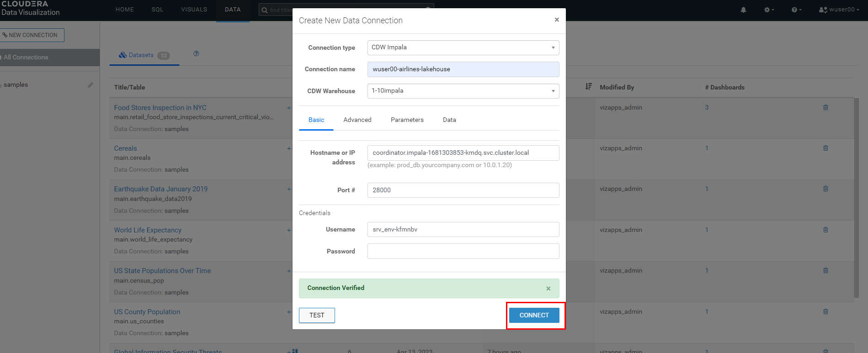
Task: Click the Title/Table column header
Action: click(x=129, y=87)
